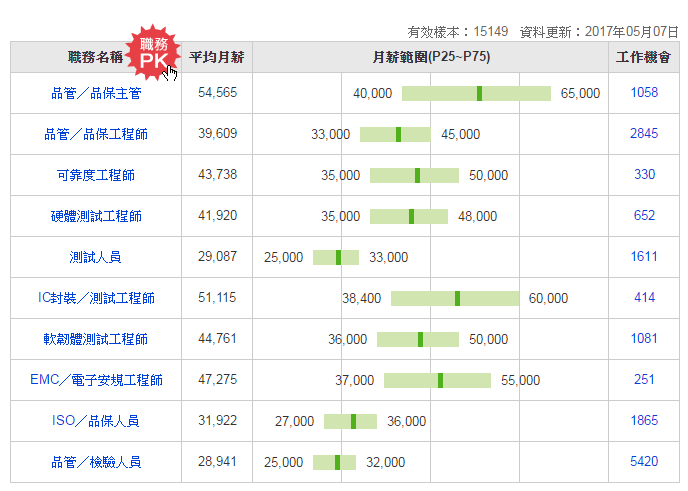Open the 硬體測試工程師 job link
688x491 pixels.
[x=96, y=216]
